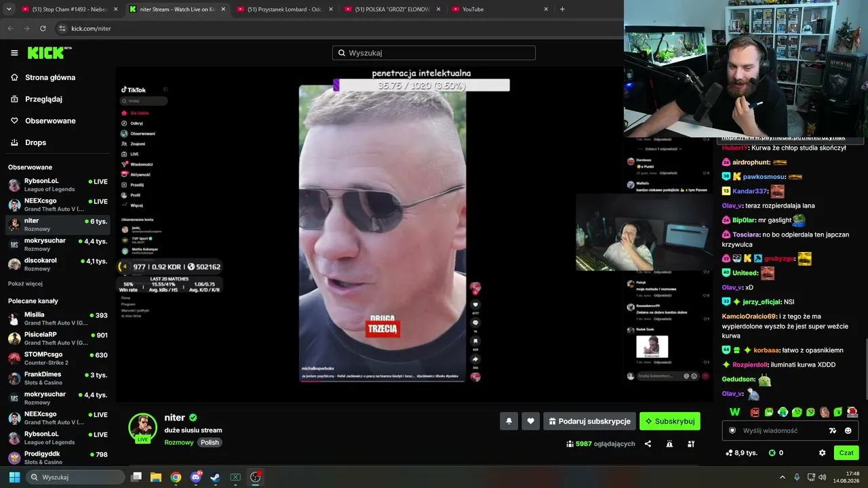The width and height of the screenshot is (868, 488).
Task: Close the YouTube browser tab
Action: click(546, 9)
